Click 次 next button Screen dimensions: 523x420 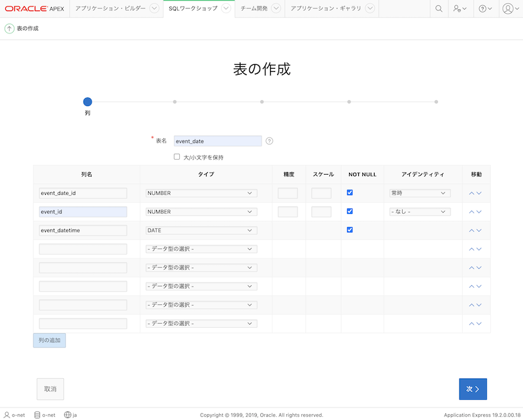point(473,389)
